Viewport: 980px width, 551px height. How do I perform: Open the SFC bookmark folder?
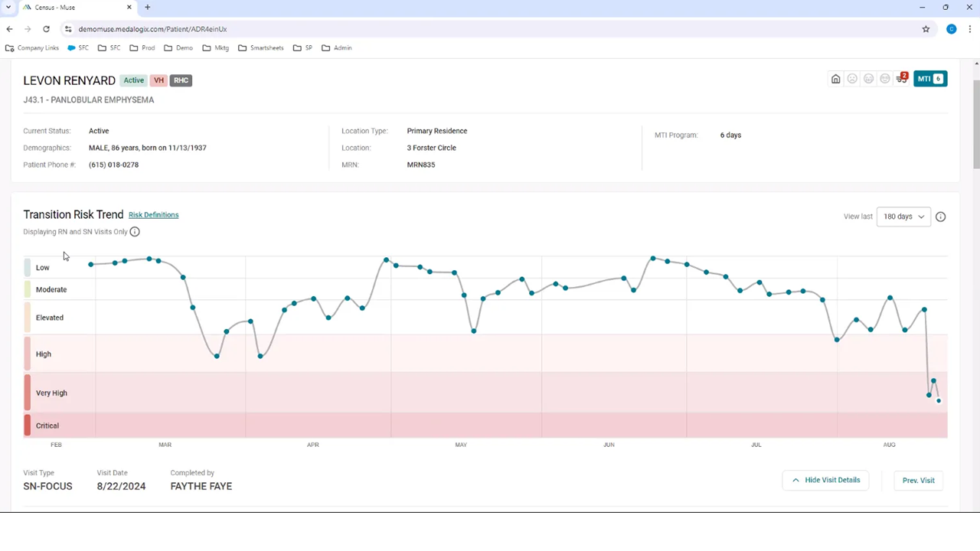109,47
